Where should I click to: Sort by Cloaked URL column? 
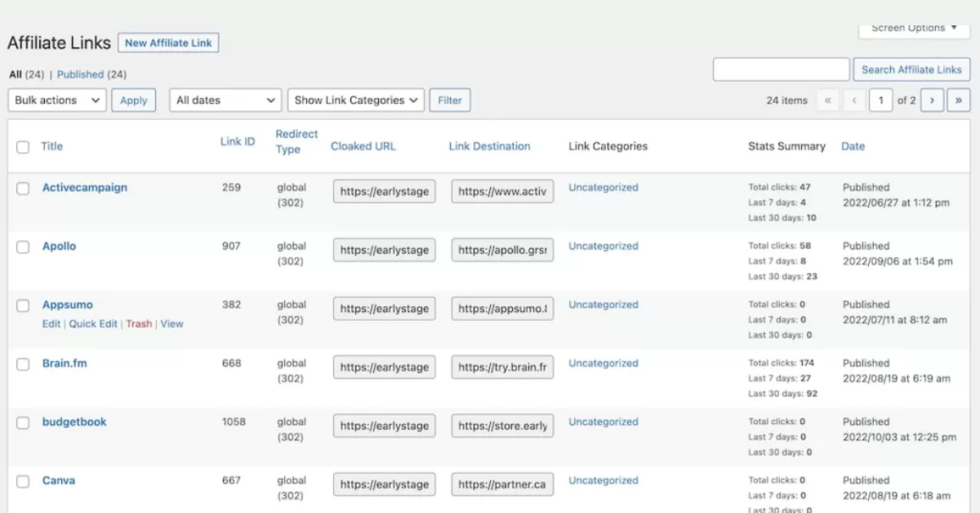[363, 146]
